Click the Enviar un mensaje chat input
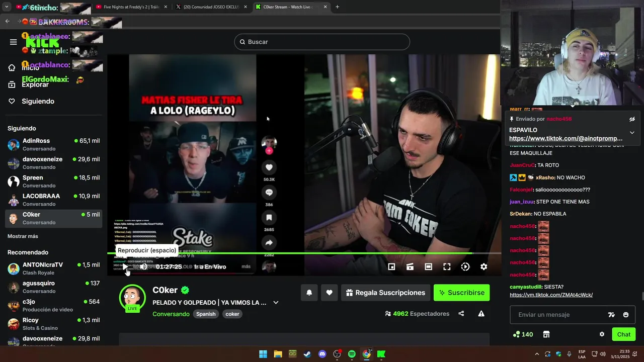 [x=557, y=315]
